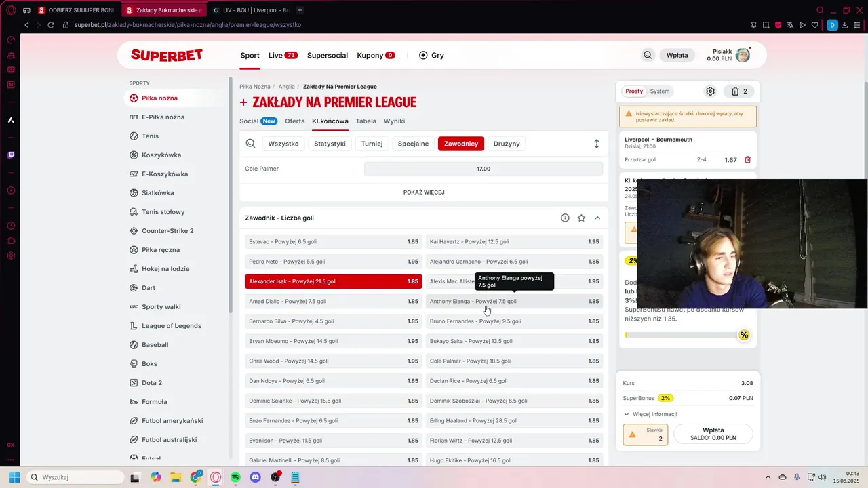Open Kupony in header navigation
Viewport: 868px width, 488px height.
tap(376, 55)
